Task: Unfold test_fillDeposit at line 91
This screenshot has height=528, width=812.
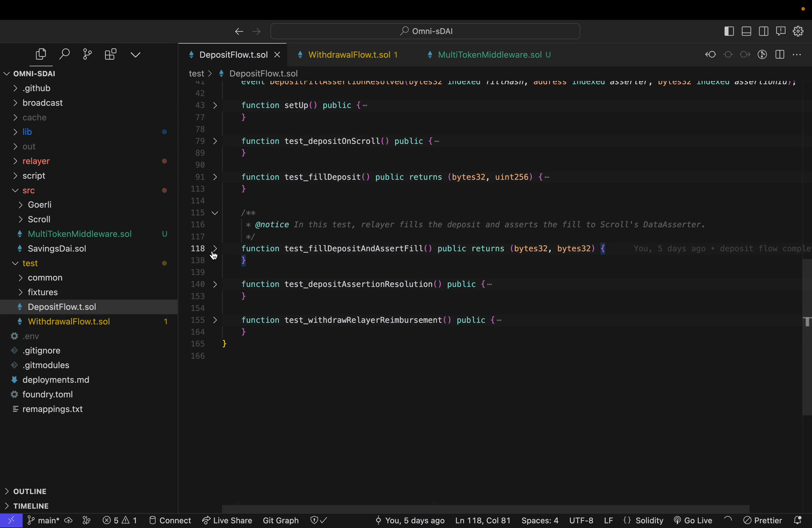Action: 215,177
